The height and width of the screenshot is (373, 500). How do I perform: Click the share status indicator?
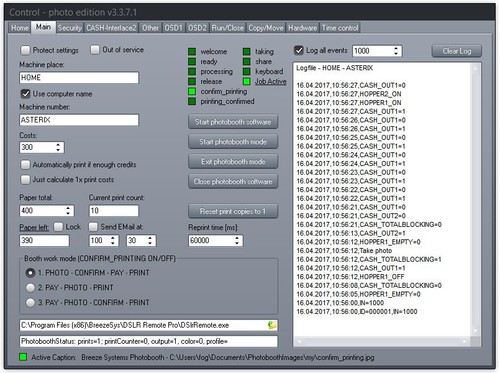point(247,61)
